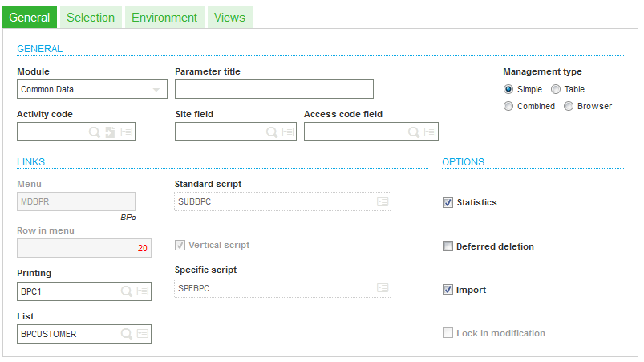
Task: Open the Environment tab
Action: click(x=164, y=18)
